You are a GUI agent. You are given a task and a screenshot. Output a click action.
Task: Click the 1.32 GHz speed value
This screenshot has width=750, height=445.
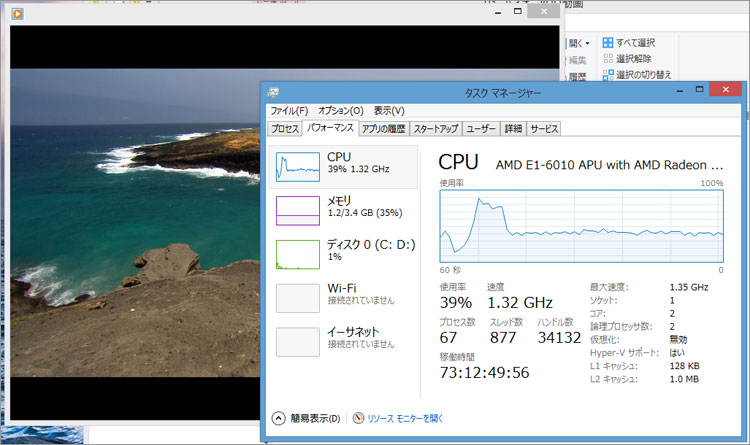point(520,303)
